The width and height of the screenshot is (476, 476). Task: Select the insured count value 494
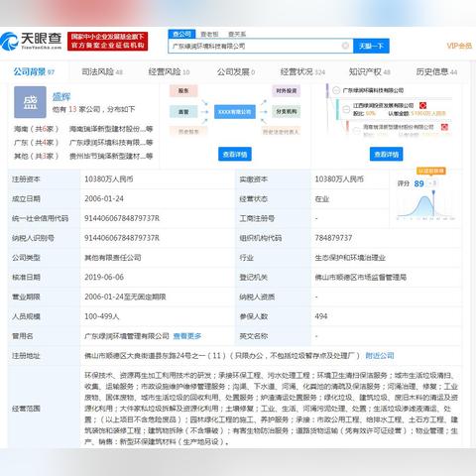[x=321, y=316]
